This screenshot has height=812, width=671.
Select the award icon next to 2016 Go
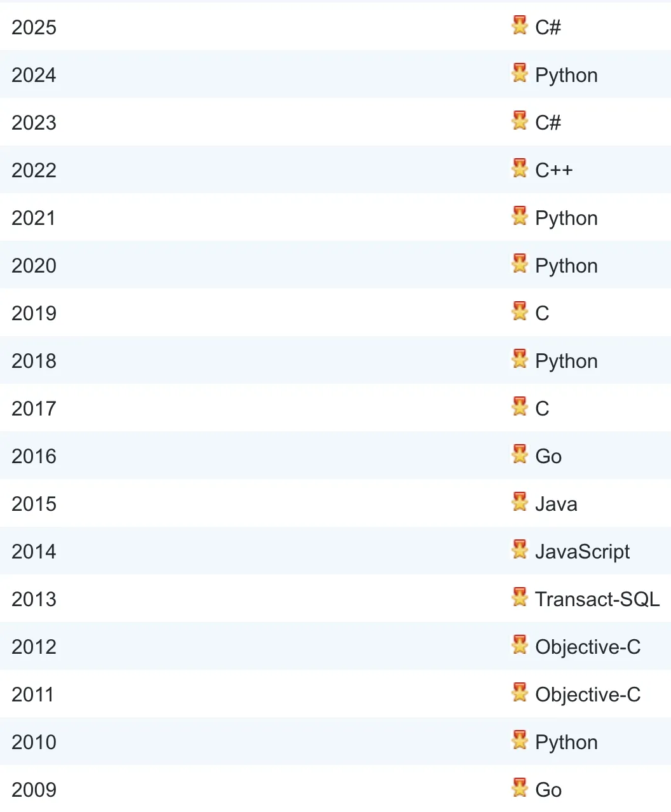[x=520, y=454]
